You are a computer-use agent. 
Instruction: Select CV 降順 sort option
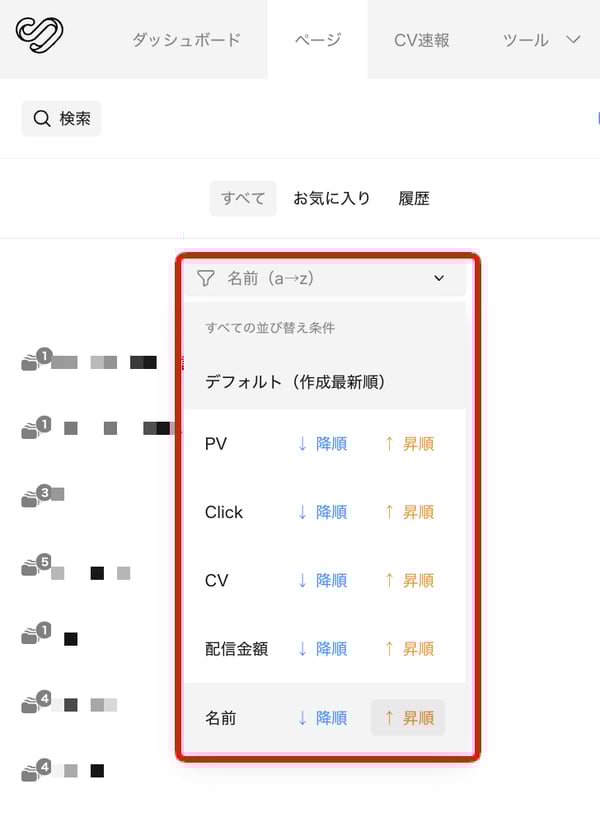(x=322, y=580)
